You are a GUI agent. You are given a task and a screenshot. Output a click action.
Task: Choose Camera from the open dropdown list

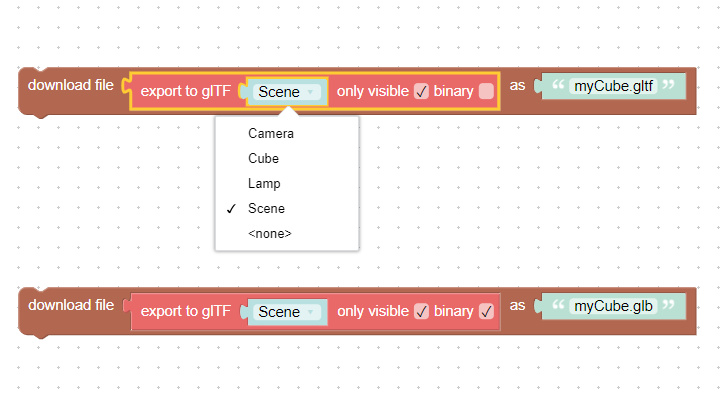(x=287, y=133)
